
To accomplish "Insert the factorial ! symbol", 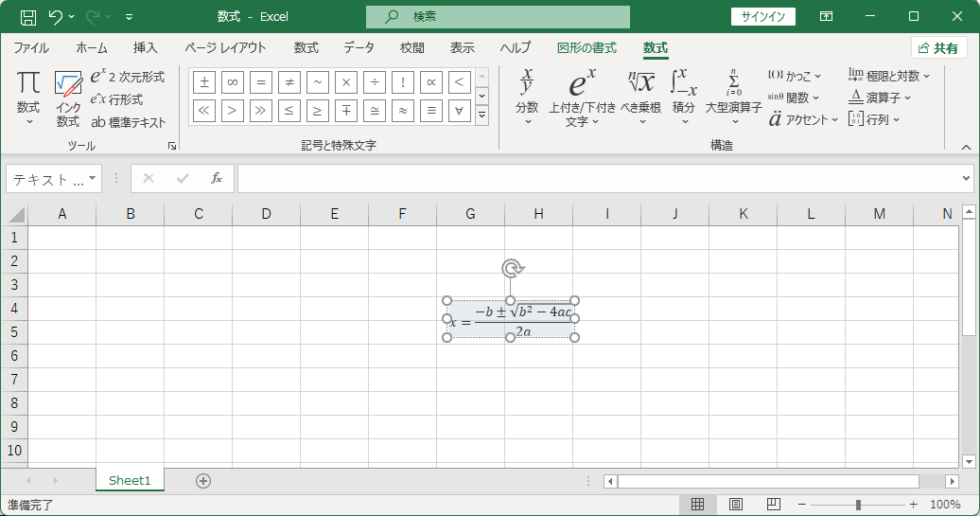I will point(403,82).
